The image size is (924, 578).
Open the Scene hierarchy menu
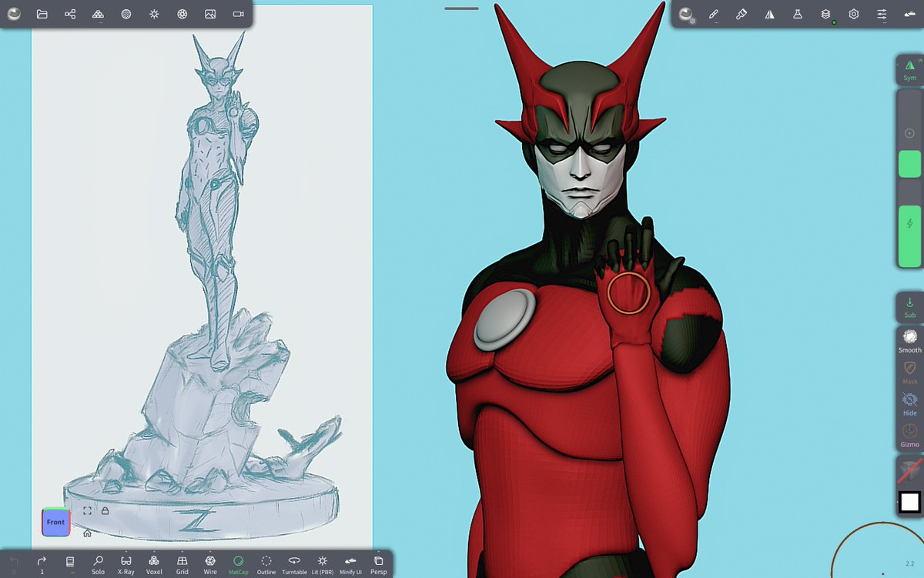tap(70, 14)
